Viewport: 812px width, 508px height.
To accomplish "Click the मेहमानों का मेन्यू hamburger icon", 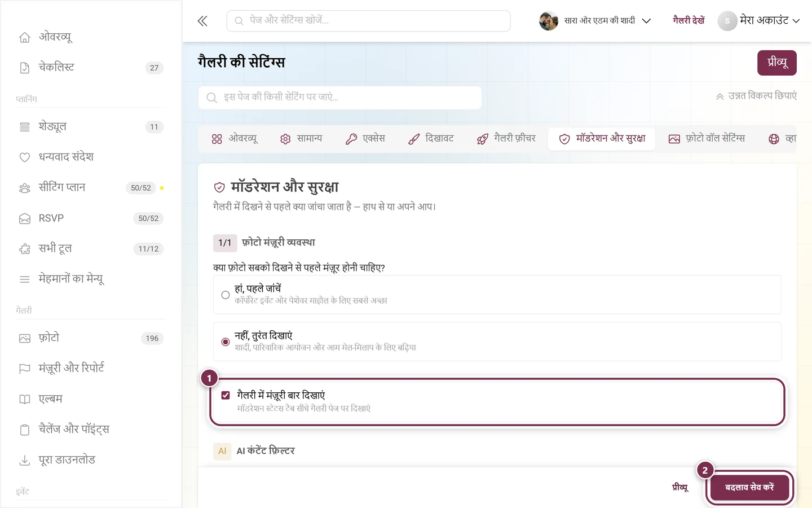I will (25, 279).
